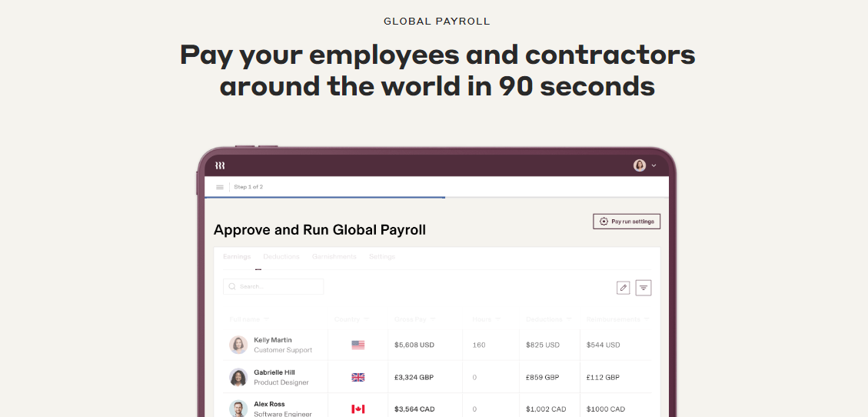Select the name Kelly Martin
This screenshot has height=417, width=868.
[x=273, y=340]
